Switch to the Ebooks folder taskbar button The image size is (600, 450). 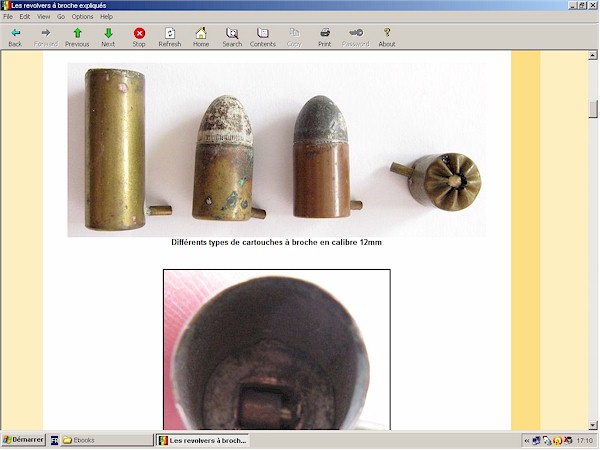point(106,440)
